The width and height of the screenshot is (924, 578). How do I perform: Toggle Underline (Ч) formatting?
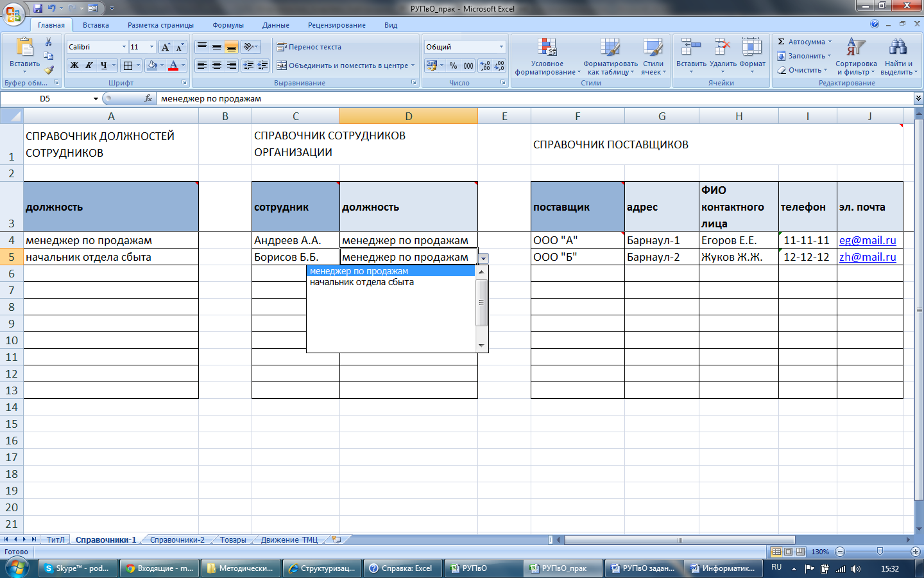[103, 66]
